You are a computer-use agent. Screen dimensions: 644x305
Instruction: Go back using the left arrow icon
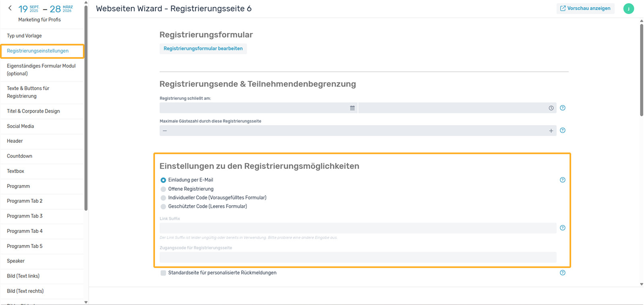point(10,8)
